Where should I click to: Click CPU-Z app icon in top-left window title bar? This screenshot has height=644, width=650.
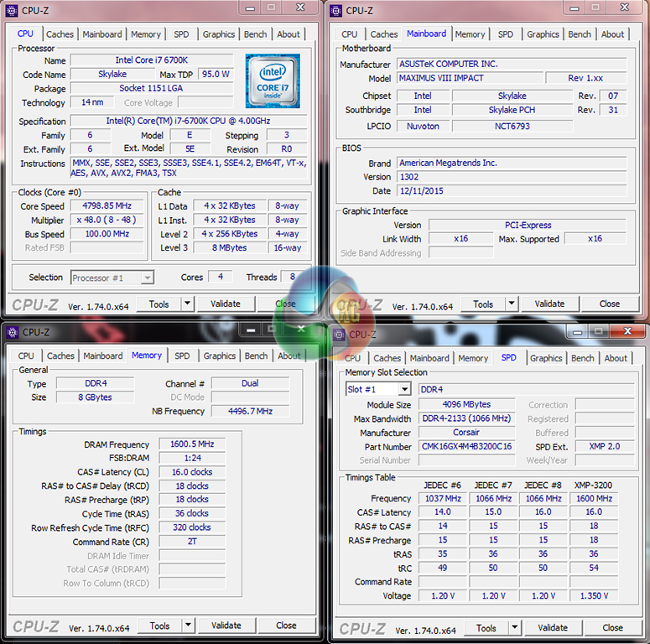point(12,10)
